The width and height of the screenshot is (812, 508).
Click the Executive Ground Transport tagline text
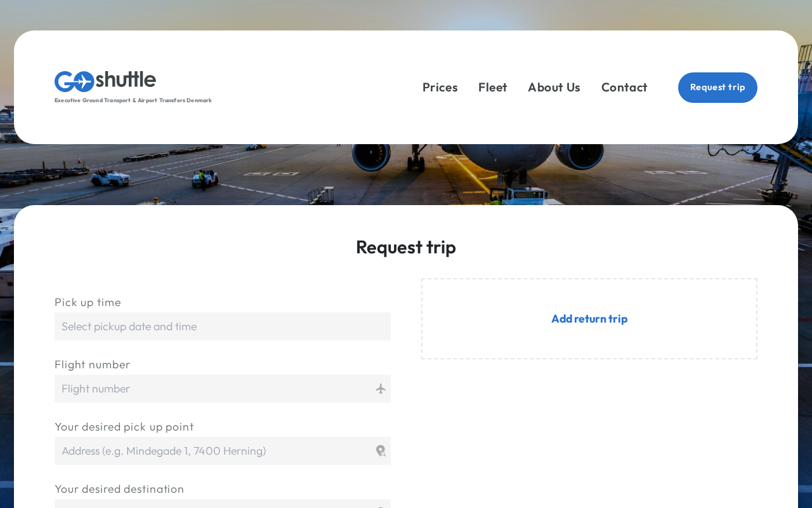pos(133,100)
